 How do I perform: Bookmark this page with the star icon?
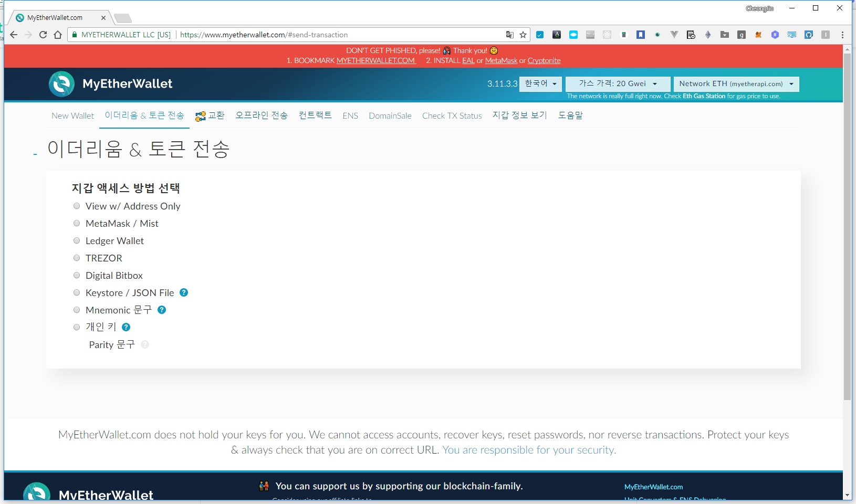[x=523, y=35]
